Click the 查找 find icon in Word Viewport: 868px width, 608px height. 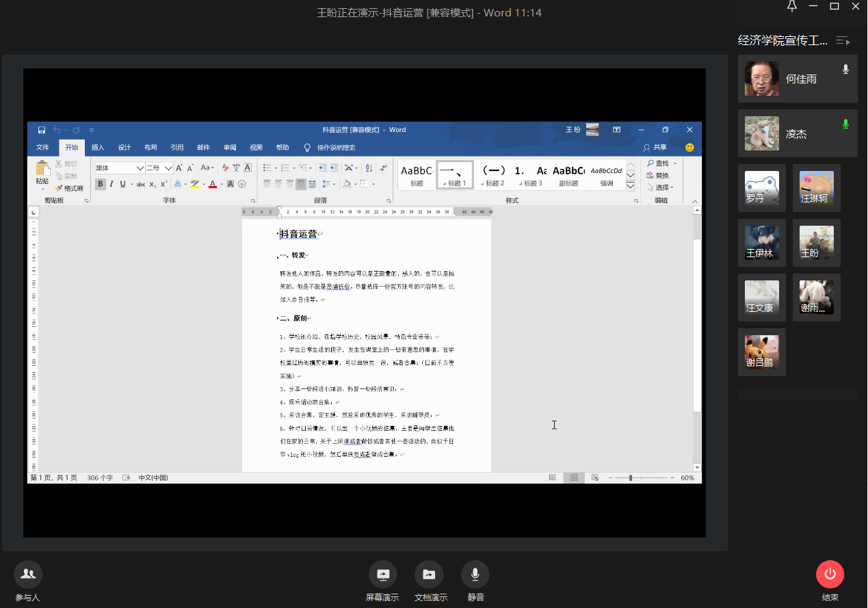650,163
